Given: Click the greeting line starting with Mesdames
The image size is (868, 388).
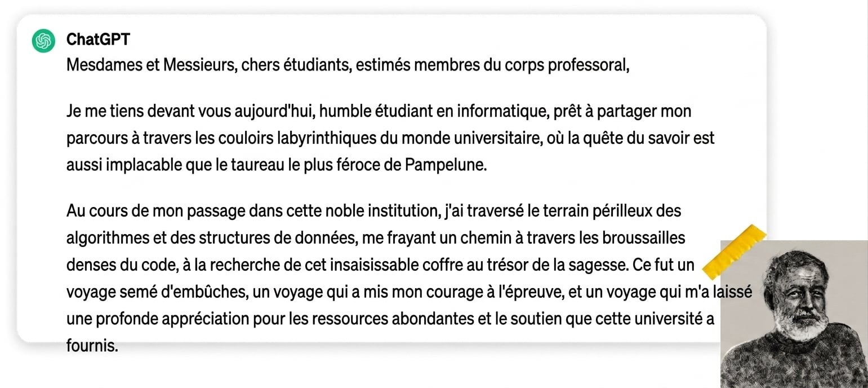Looking at the screenshot, I should (x=347, y=65).
